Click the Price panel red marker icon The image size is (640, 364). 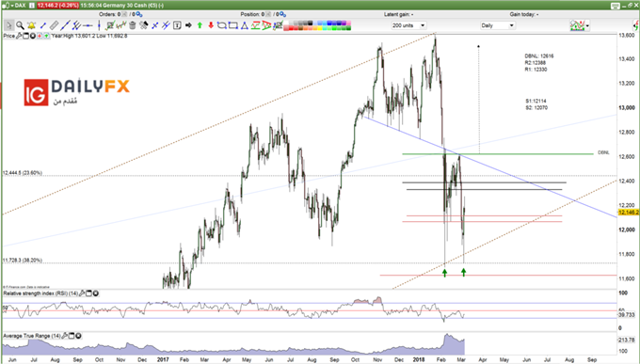[40, 36]
